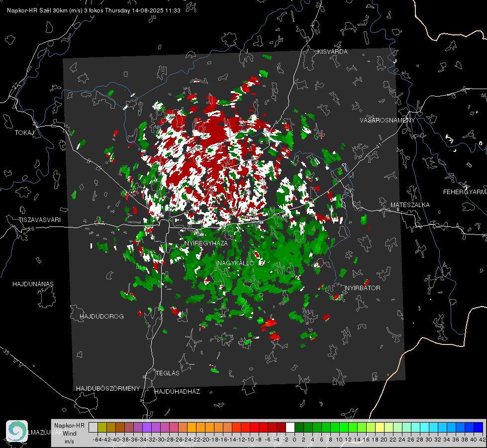
Task: Click the HAJDÚNÁNÁS town label
Action: (x=33, y=284)
